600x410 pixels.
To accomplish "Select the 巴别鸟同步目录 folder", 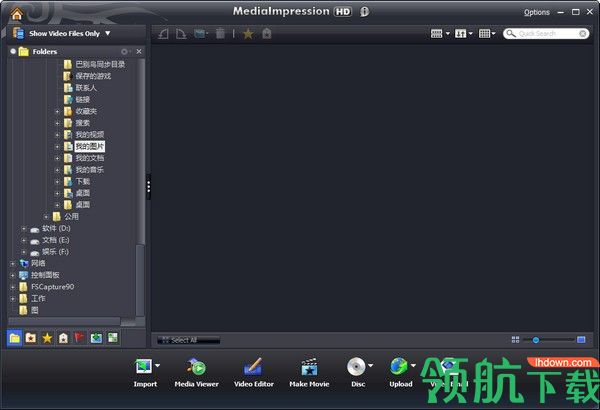I will 100,64.
